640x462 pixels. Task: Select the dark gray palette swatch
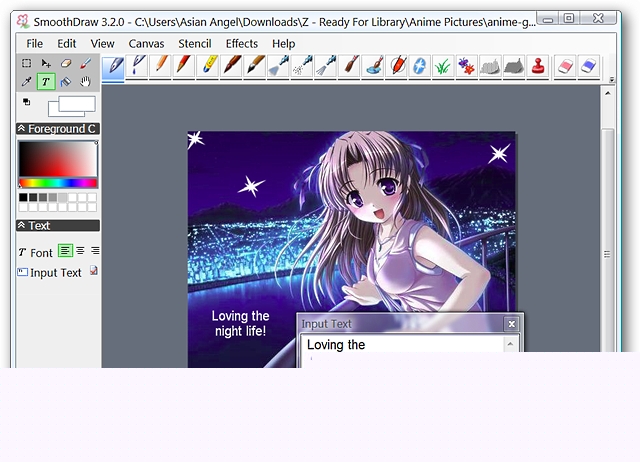click(x=33, y=198)
